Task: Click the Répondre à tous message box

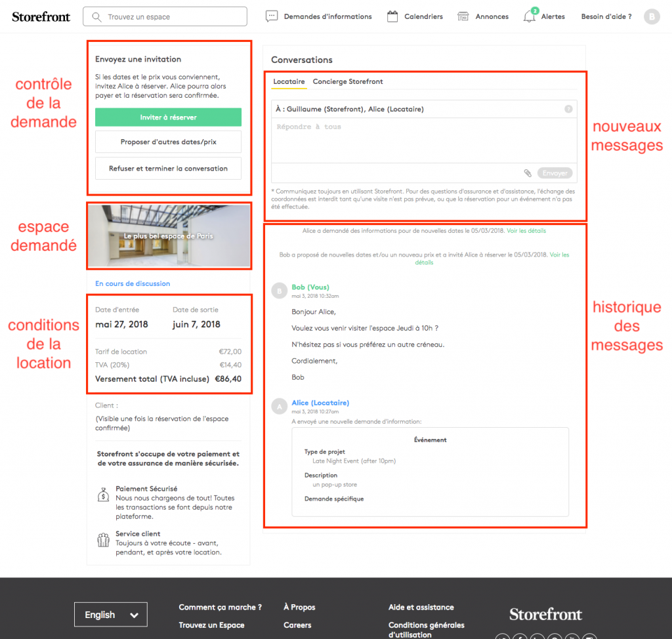Action: [424, 140]
